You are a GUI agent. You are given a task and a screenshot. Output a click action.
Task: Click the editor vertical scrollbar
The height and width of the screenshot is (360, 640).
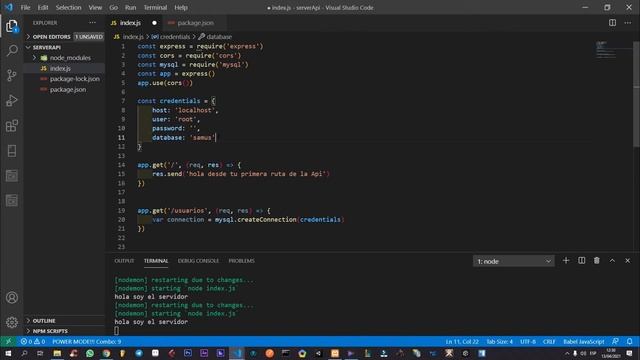tap(636, 94)
